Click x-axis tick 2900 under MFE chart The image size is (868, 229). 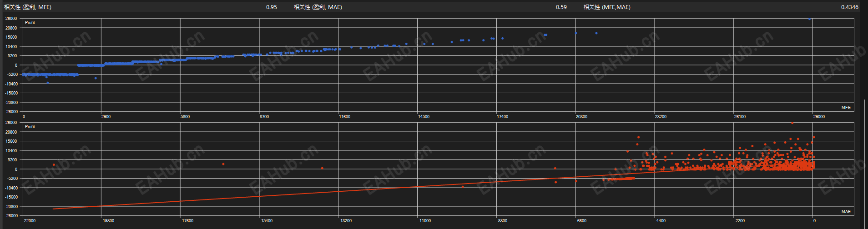click(x=106, y=117)
